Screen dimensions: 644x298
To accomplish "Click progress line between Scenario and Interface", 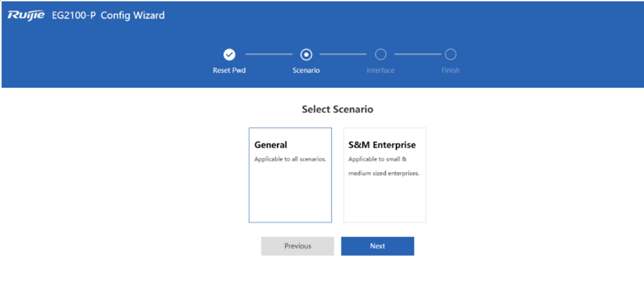I will tap(343, 54).
